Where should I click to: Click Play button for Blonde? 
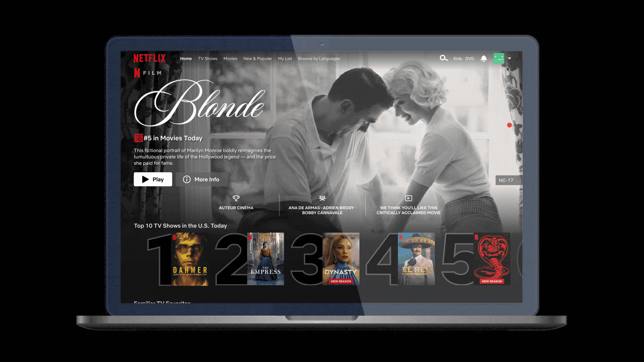(153, 179)
